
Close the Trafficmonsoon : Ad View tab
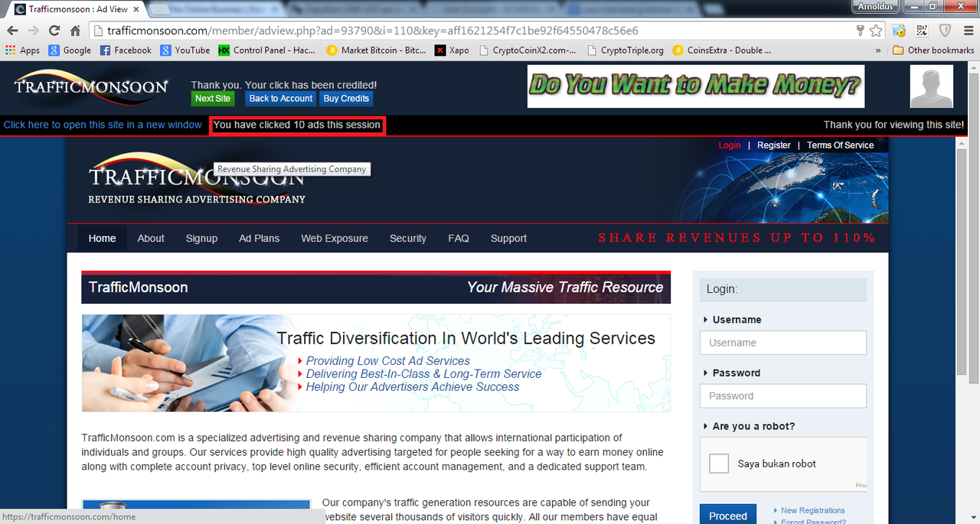(135, 9)
